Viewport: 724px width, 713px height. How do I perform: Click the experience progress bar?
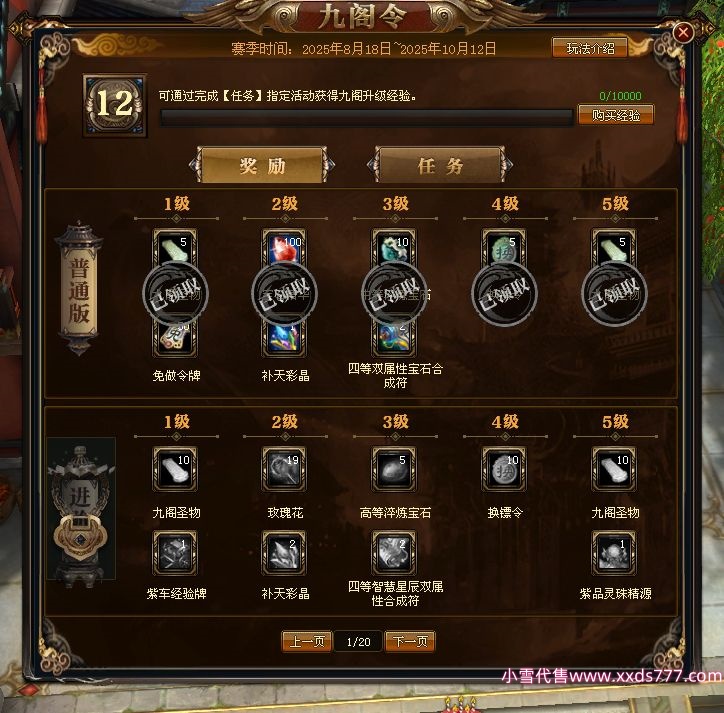coord(367,118)
